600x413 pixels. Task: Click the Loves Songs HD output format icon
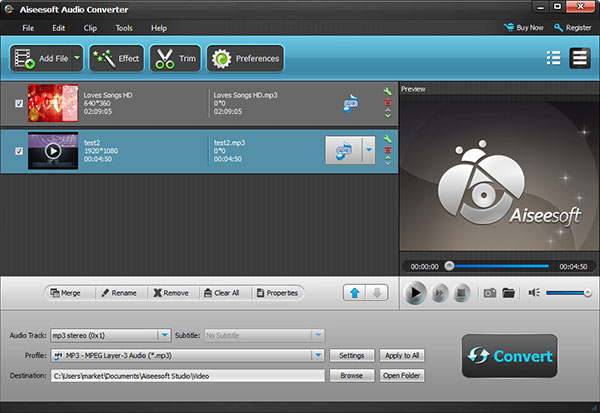(x=351, y=103)
